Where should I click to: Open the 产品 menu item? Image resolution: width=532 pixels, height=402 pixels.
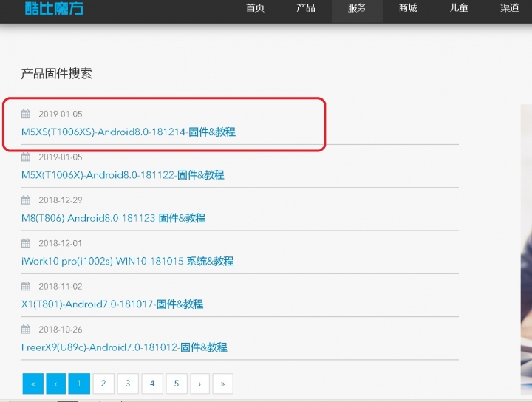[306, 8]
